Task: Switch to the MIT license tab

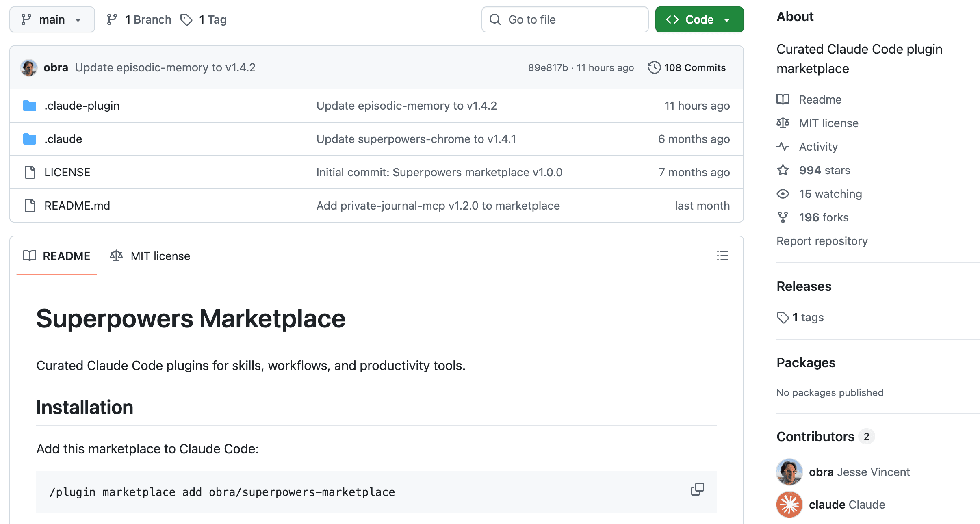Action: [150, 256]
